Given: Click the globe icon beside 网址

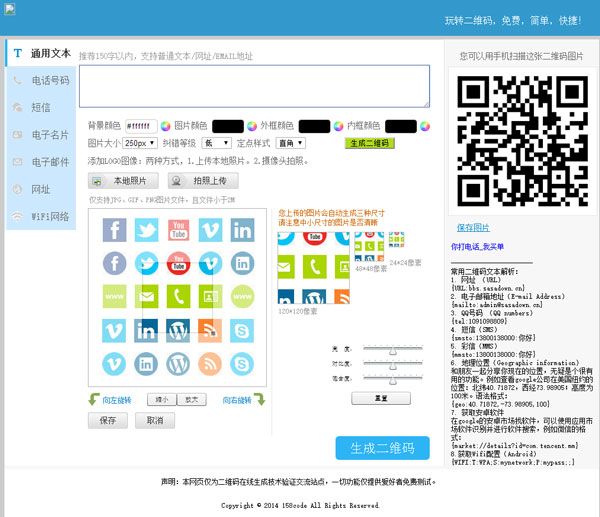Looking at the screenshot, I should click(x=17, y=189).
